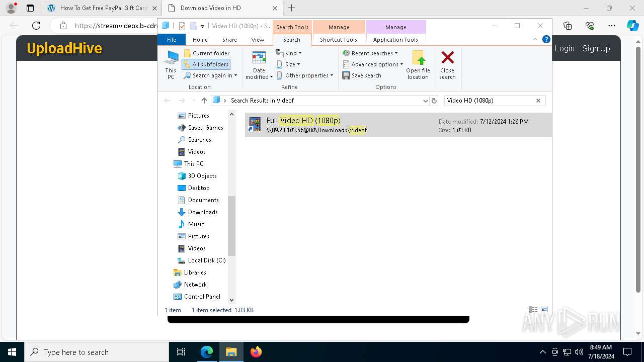Select Libraries in navigation pane
Screen dimensions: 644x362
[x=195, y=273]
